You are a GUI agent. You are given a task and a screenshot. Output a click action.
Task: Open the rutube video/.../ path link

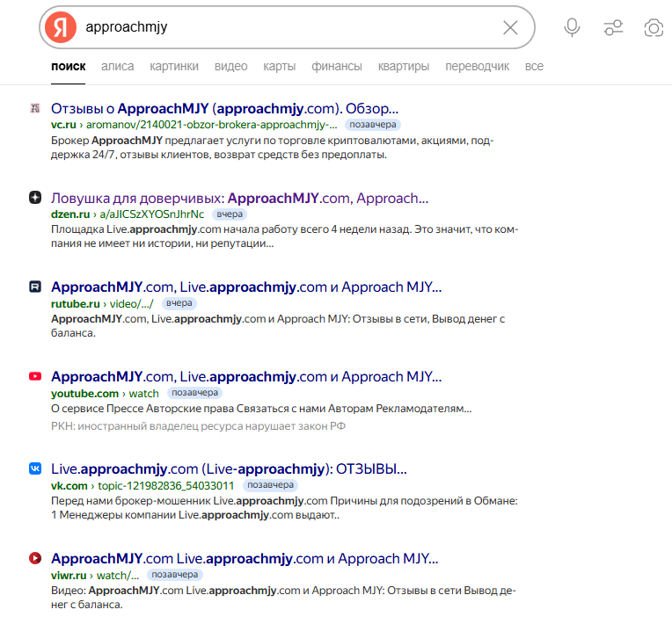[131, 303]
